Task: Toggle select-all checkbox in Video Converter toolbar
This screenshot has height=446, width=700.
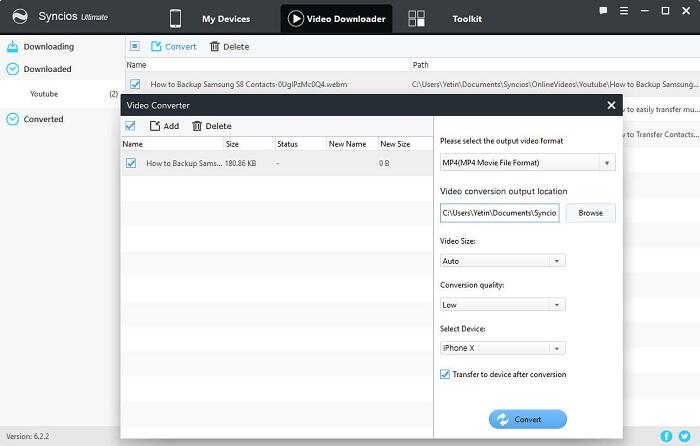Action: [x=130, y=126]
